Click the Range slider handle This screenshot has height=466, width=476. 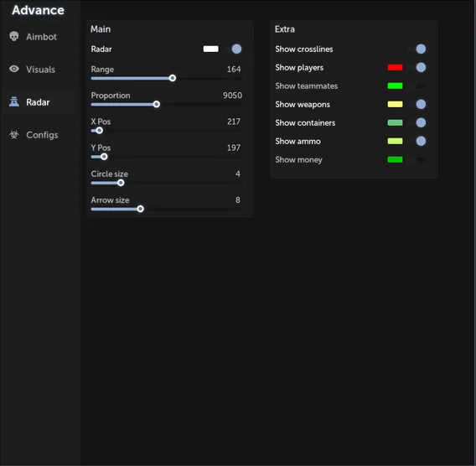[x=173, y=78]
